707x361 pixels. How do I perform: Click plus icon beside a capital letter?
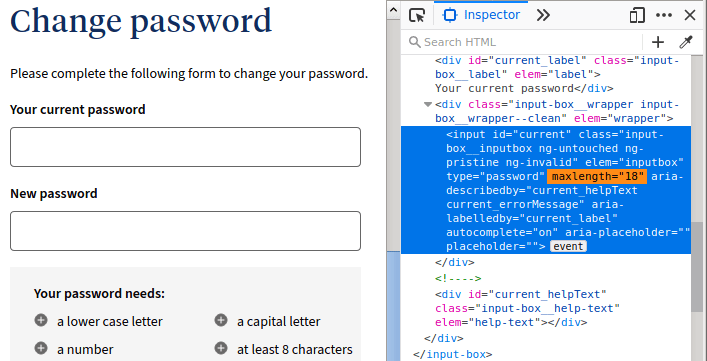click(220, 320)
